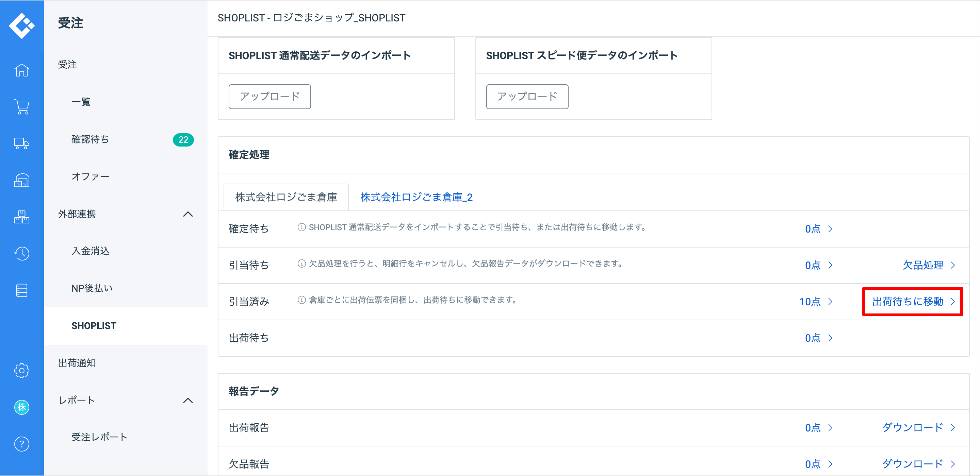Click the home icon in sidebar

click(22, 70)
